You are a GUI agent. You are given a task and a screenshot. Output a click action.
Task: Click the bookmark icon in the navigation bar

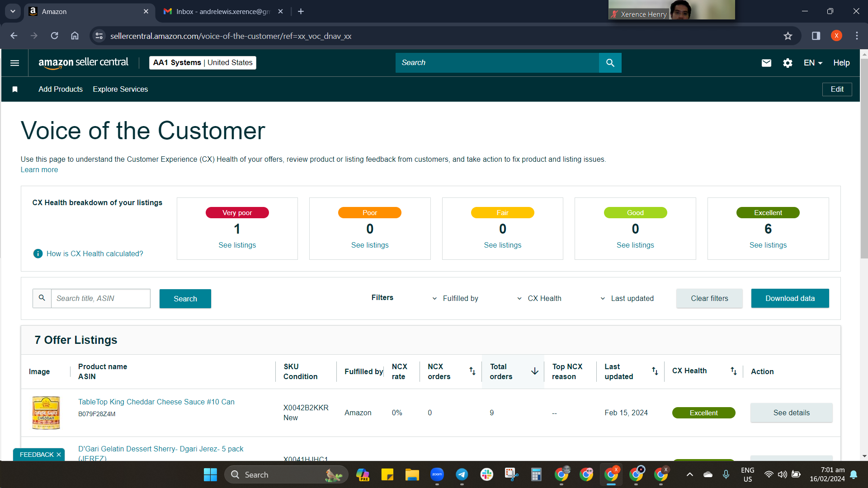click(x=15, y=89)
